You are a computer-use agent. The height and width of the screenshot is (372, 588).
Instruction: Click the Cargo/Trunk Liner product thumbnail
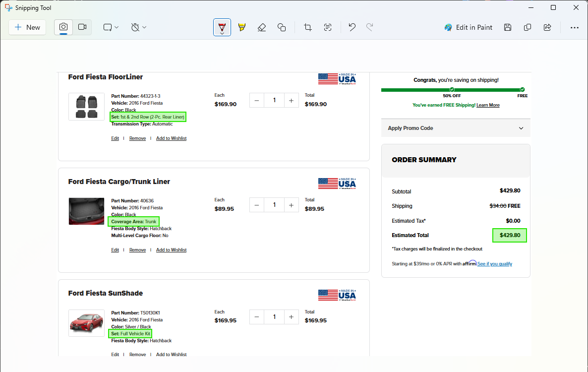click(x=87, y=211)
